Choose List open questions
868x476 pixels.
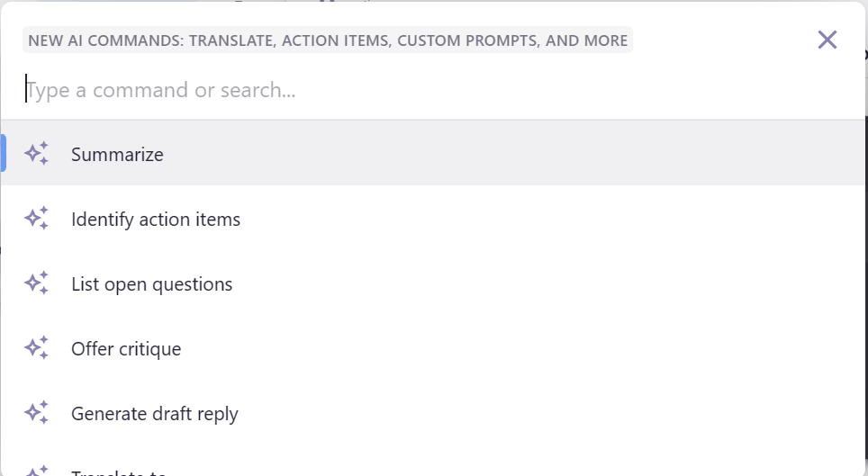[x=151, y=284]
